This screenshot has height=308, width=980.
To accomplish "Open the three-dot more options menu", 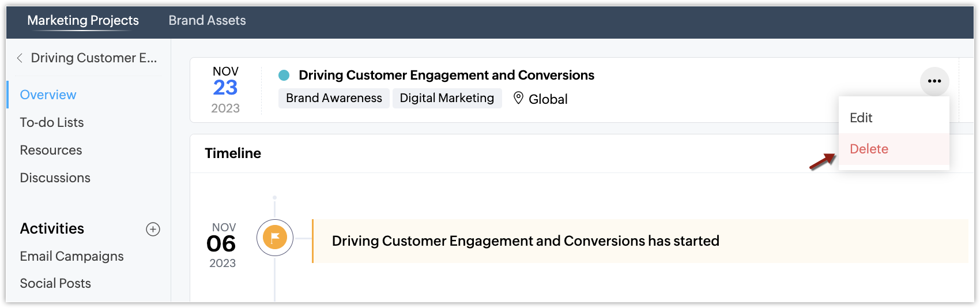I will point(934,81).
